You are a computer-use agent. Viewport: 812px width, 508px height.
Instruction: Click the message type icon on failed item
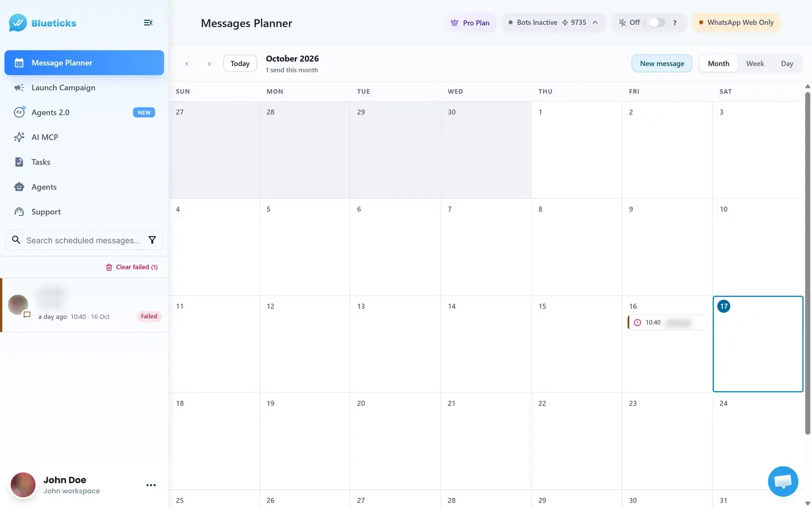[27, 314]
